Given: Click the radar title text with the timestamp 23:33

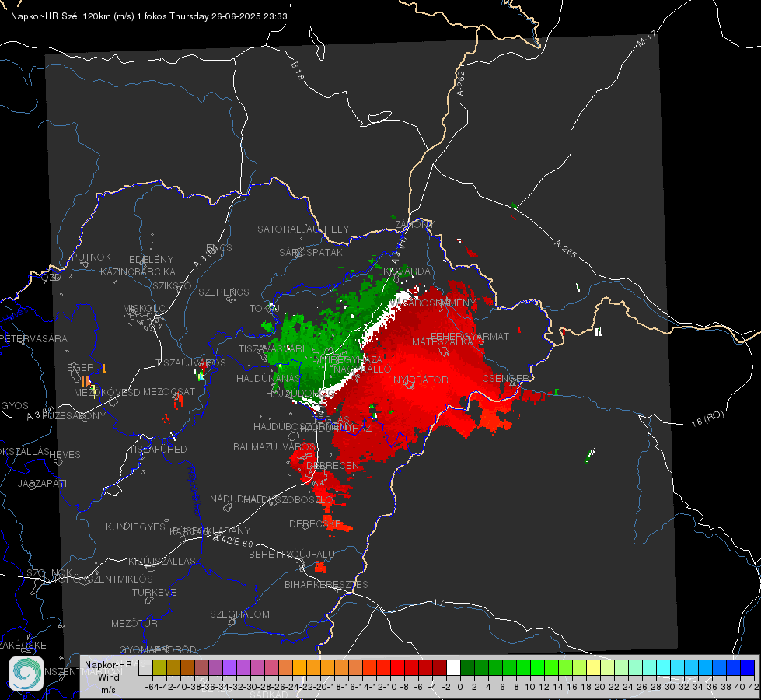Looking at the screenshot, I should click(x=149, y=16).
